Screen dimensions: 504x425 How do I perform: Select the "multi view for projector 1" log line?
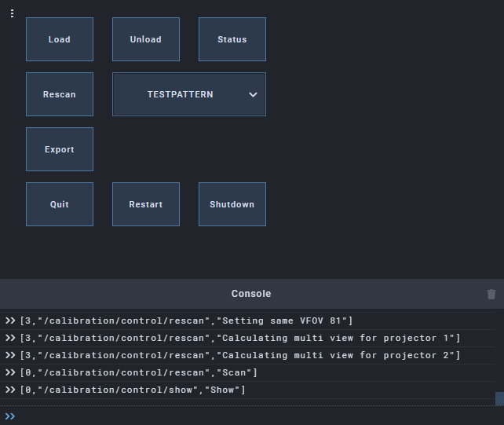(x=247, y=338)
